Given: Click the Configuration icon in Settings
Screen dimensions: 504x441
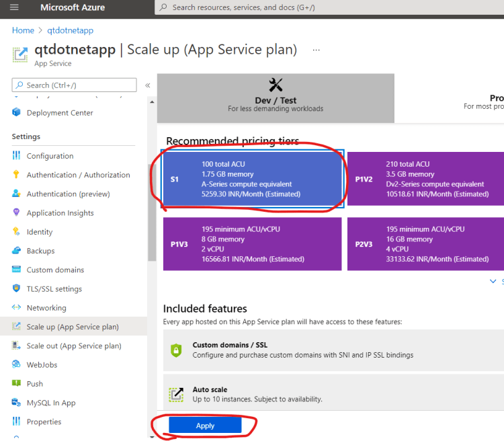Looking at the screenshot, I should pyautogui.click(x=16, y=155).
